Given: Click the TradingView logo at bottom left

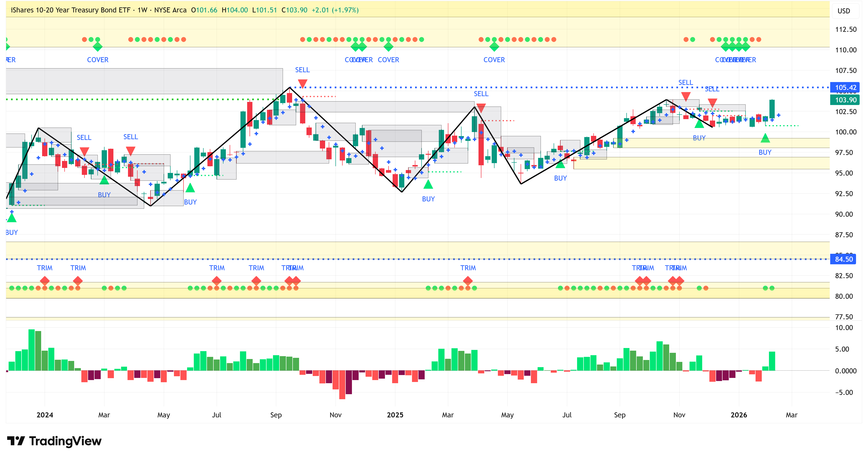Looking at the screenshot, I should tap(54, 441).
